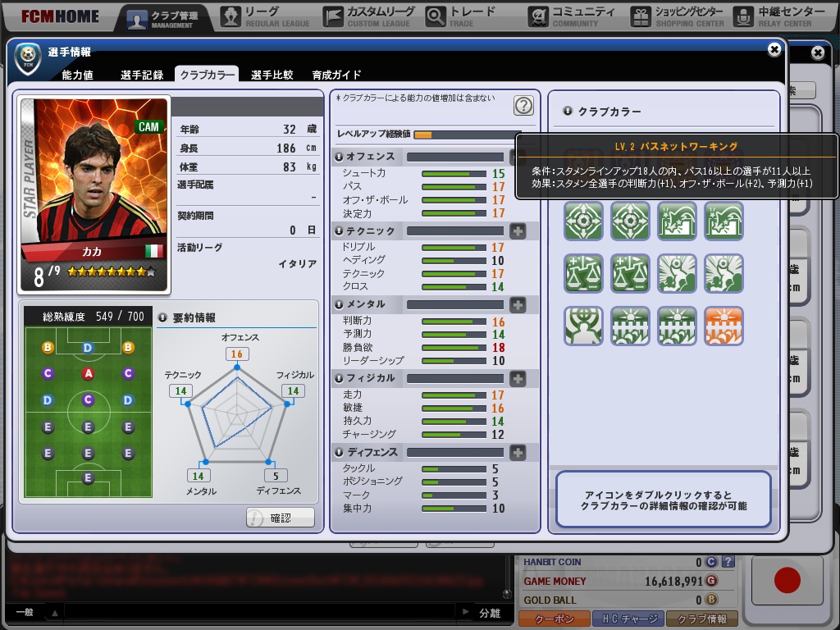Click the second balance scales club color icon
840x630 pixels.
(x=630, y=273)
